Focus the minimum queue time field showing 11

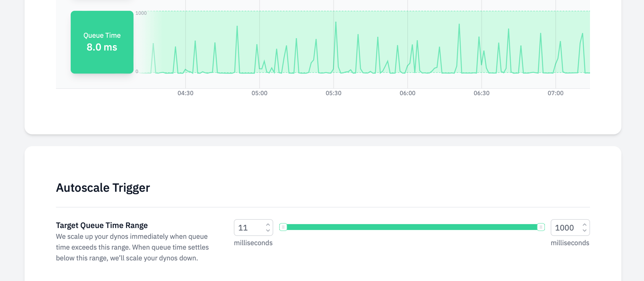(x=250, y=228)
